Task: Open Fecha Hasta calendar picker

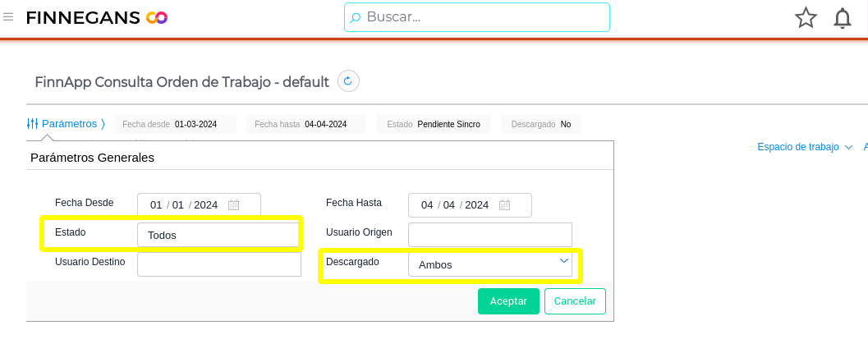Action: [x=504, y=205]
